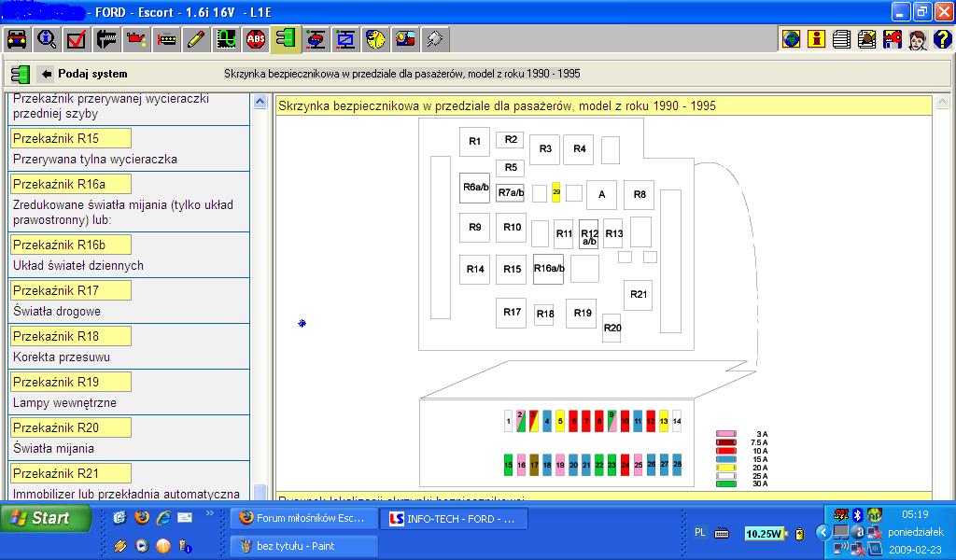The image size is (956, 560).
Task: Click yellow fuse 29 in the diagram
Action: pyautogui.click(x=556, y=192)
